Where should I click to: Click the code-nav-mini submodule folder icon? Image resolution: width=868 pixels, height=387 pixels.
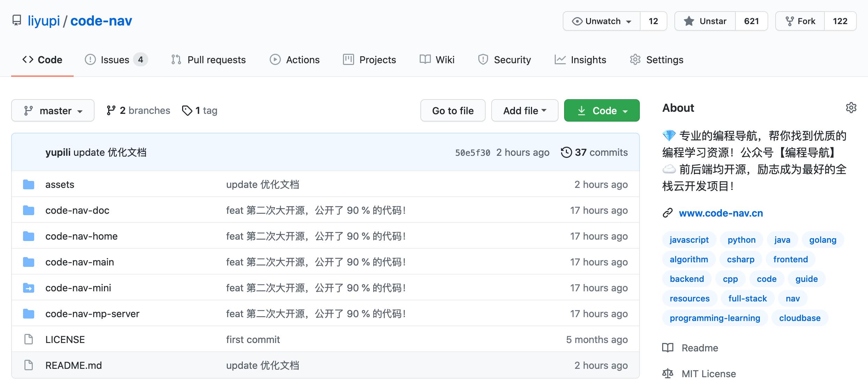[29, 288]
